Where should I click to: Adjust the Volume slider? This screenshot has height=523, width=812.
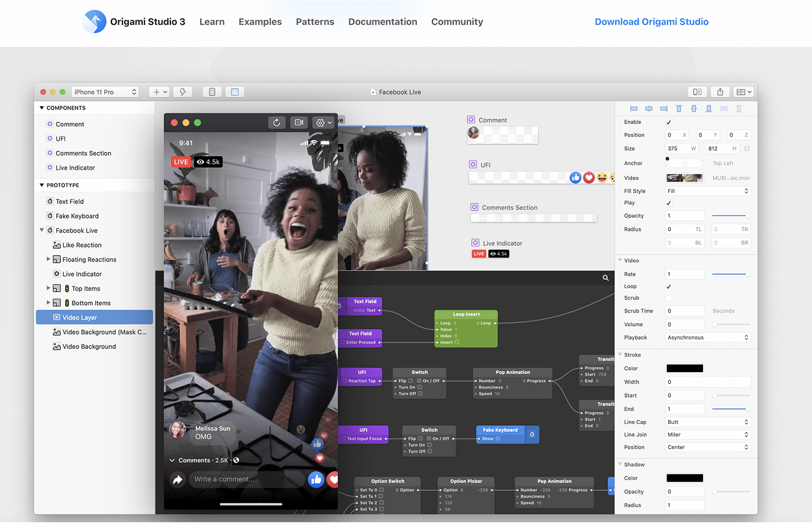coord(731,325)
